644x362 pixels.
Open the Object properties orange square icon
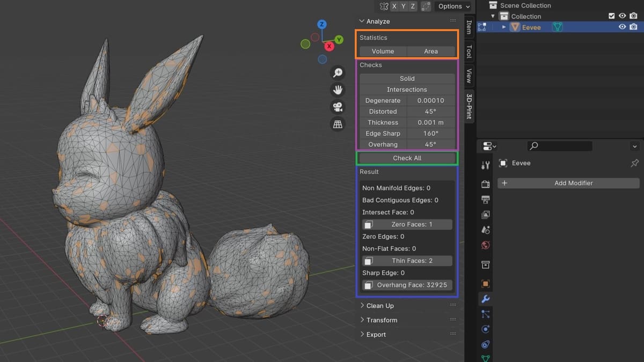coord(486,284)
